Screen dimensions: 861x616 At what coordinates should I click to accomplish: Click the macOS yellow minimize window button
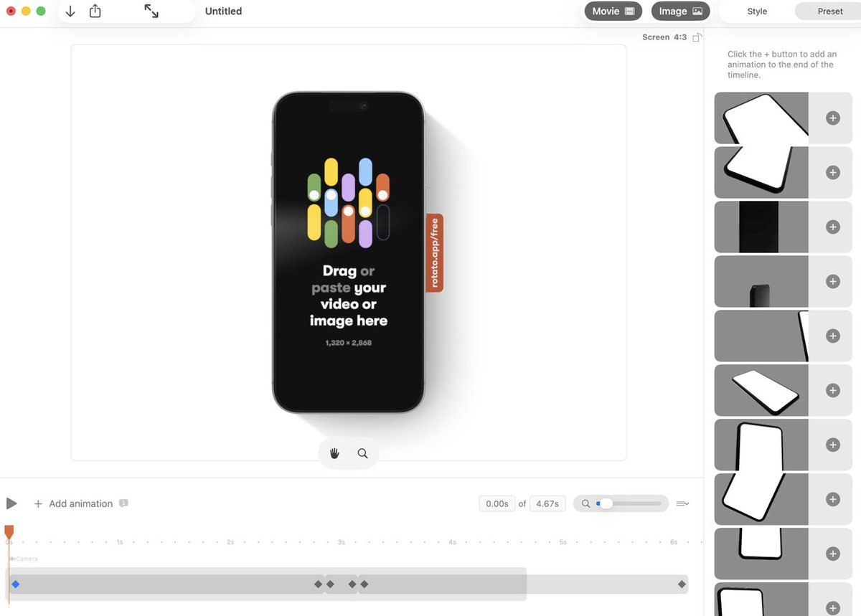pos(26,11)
